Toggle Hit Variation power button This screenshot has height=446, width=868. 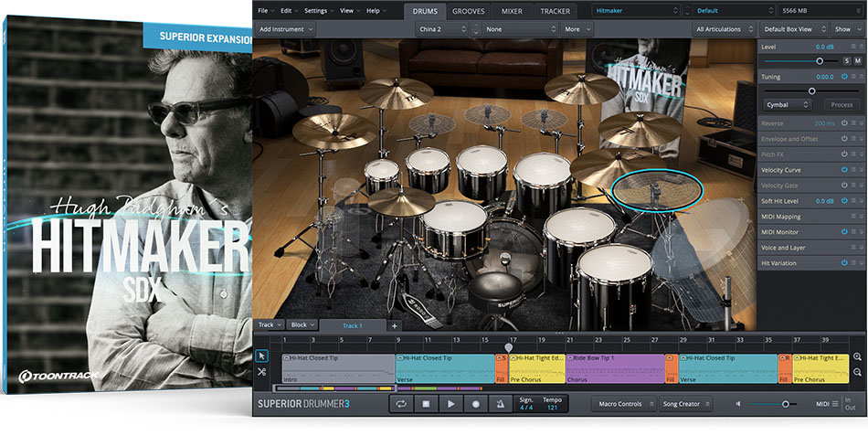[844, 262]
